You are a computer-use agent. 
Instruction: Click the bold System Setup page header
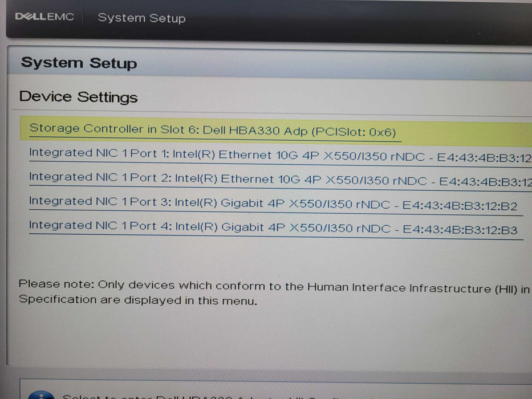point(79,63)
